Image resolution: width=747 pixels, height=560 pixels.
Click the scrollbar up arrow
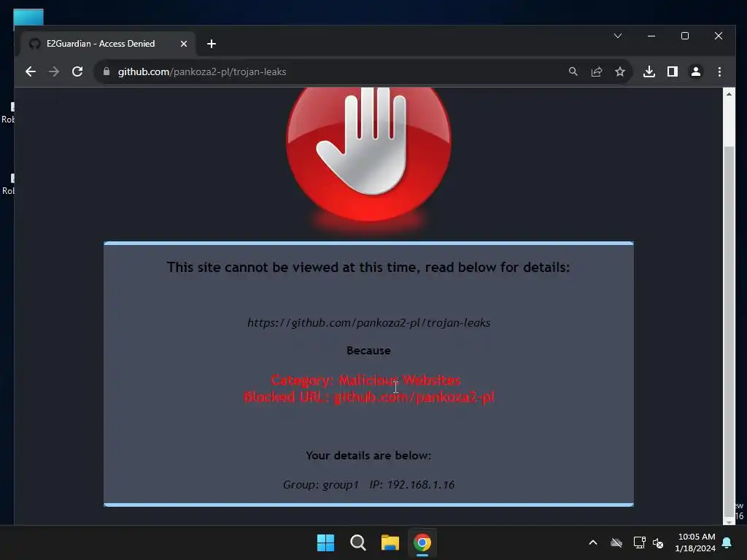click(x=729, y=94)
